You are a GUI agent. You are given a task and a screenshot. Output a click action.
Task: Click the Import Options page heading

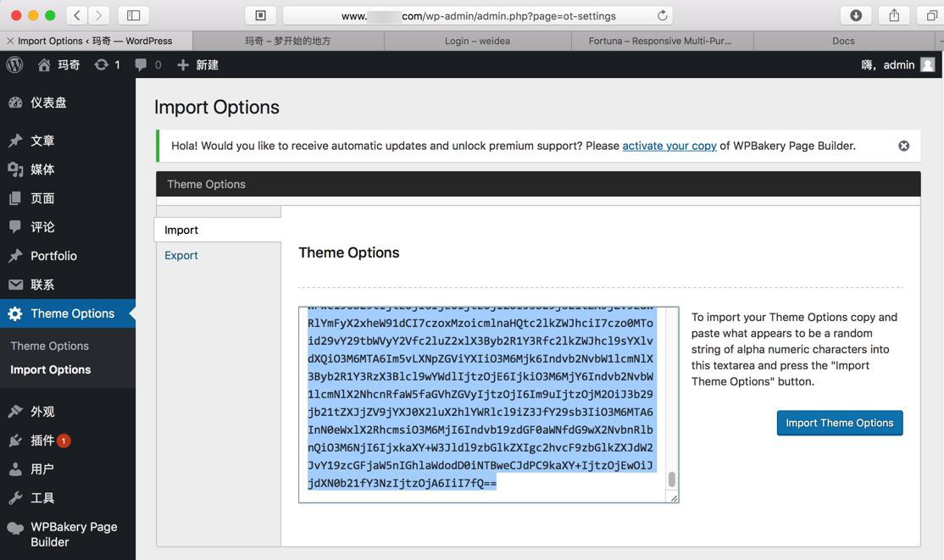pyautogui.click(x=217, y=108)
